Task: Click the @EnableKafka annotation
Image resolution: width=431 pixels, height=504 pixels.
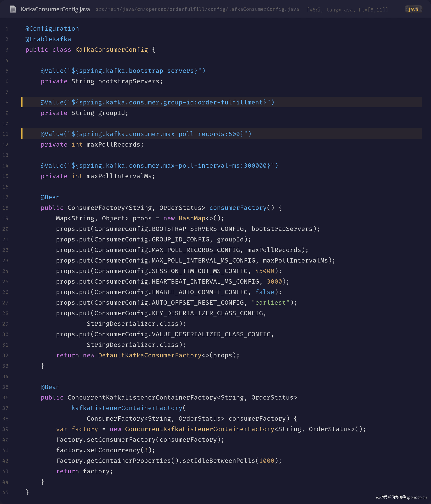Action: point(48,39)
